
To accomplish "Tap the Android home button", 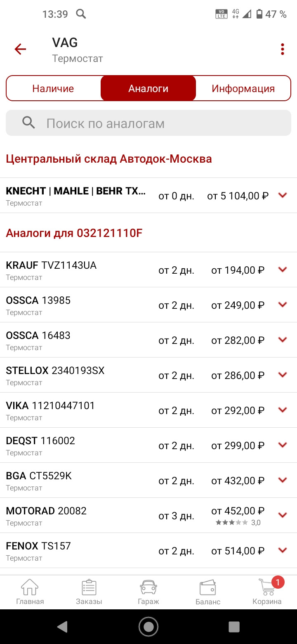I will [148, 627].
